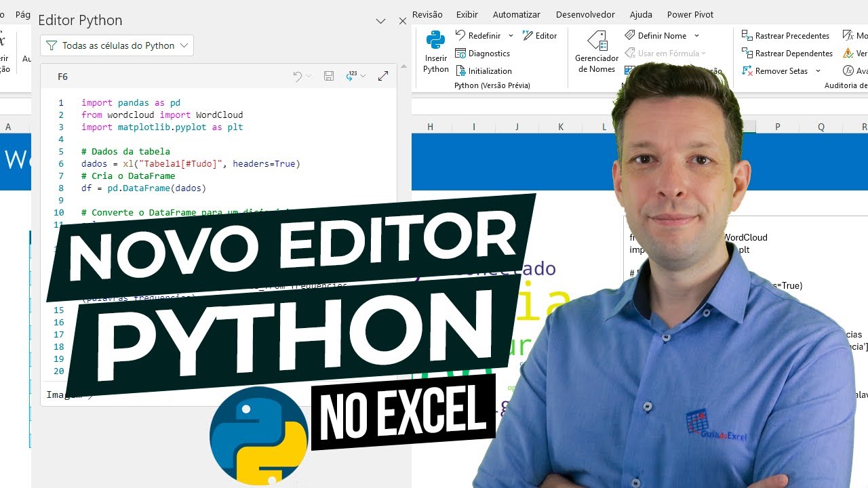868x488 pixels.
Task: Open the Ajuda ribbon tab
Action: point(641,14)
